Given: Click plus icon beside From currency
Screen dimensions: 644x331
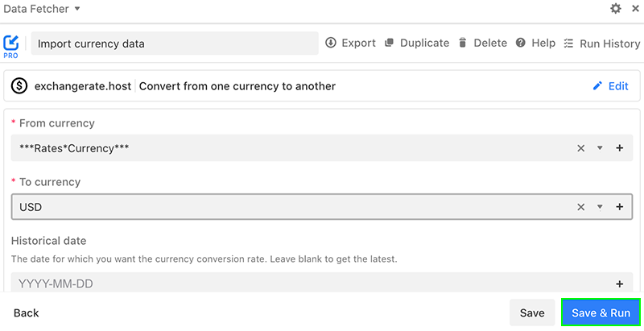Looking at the screenshot, I should click(x=619, y=148).
